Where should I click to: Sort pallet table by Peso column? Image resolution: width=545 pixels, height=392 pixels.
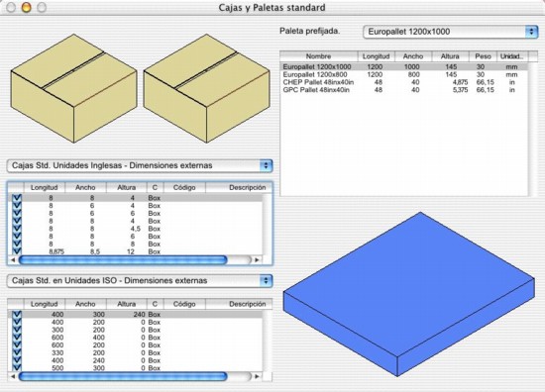[484, 56]
